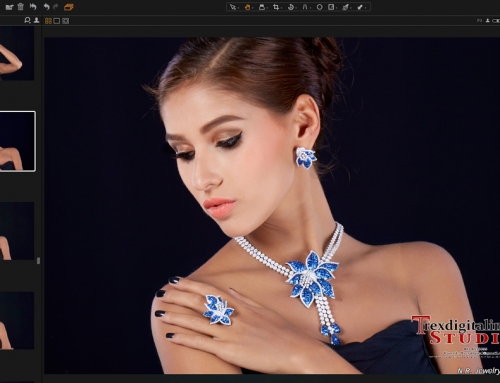Click the undo arrow icon

click(47, 7)
